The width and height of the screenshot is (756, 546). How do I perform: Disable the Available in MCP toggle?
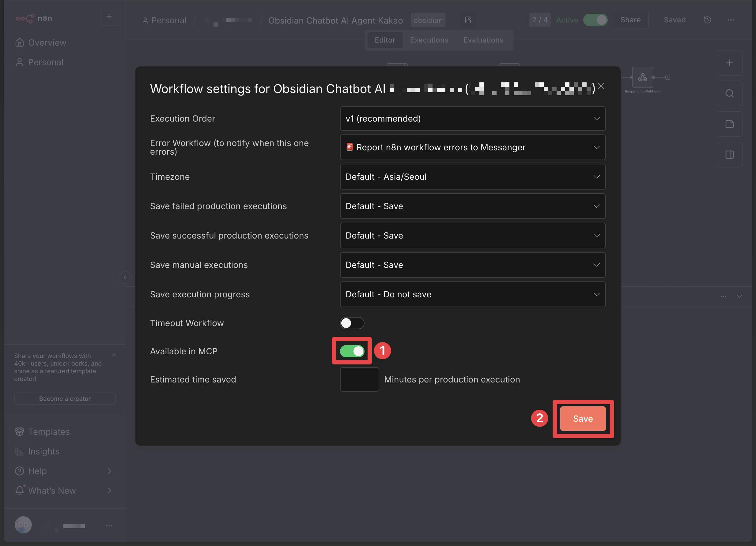[352, 351]
